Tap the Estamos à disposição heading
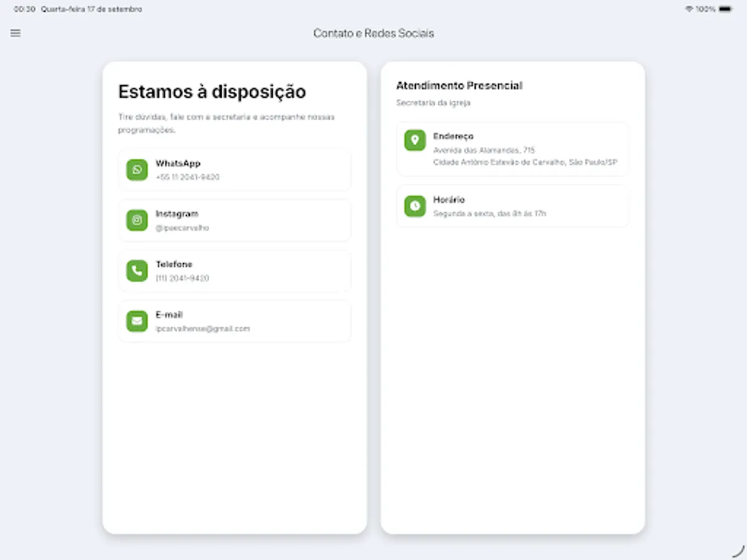The image size is (747, 560). click(x=212, y=91)
